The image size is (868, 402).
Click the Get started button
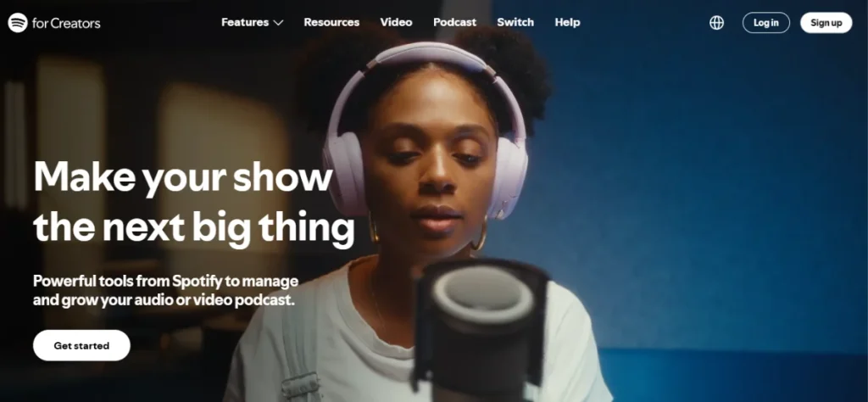[81, 345]
